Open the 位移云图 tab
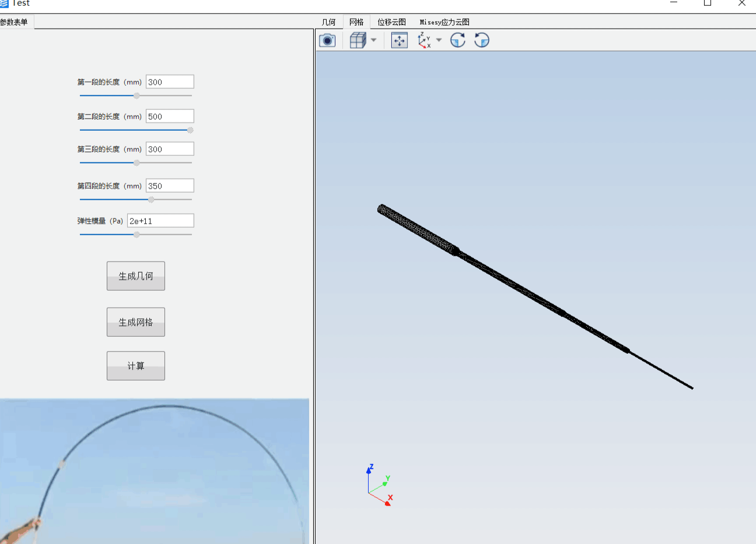The width and height of the screenshot is (756, 544). pos(391,22)
